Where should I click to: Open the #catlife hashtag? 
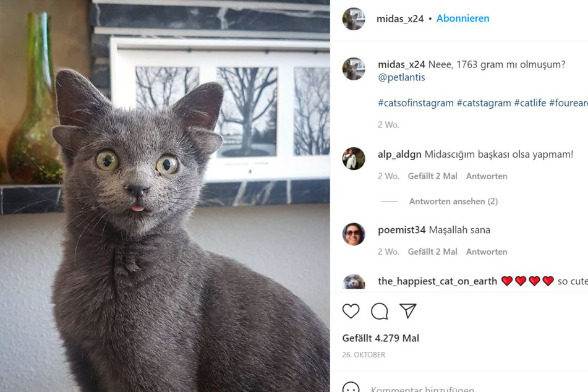pos(530,103)
